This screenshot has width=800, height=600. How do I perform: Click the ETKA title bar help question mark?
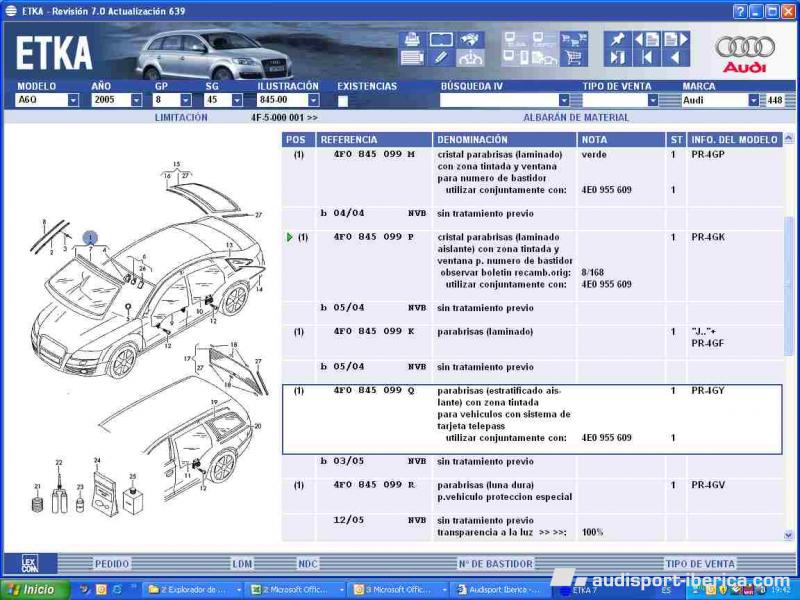[740, 11]
